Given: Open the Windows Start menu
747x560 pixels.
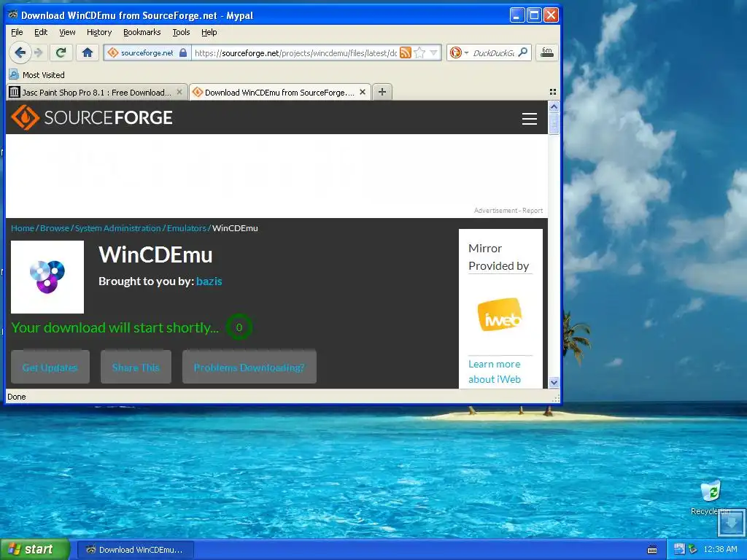Looking at the screenshot, I should pyautogui.click(x=35, y=549).
